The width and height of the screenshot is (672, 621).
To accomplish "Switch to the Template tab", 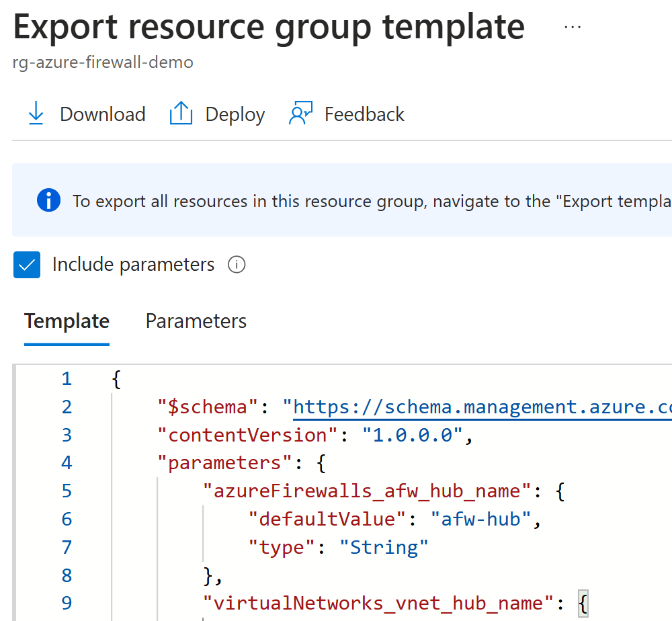I will tap(67, 321).
